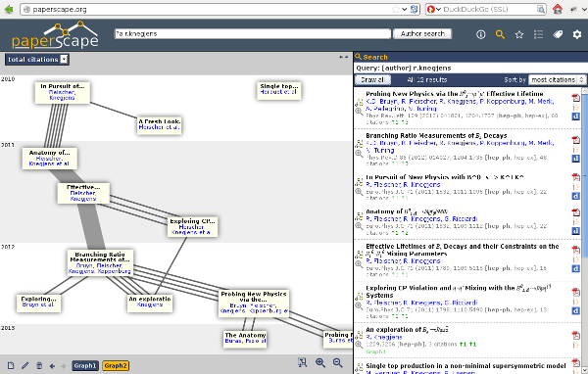This screenshot has width=588, height=374.
Task: Open the settings gear icon
Action: click(577, 34)
